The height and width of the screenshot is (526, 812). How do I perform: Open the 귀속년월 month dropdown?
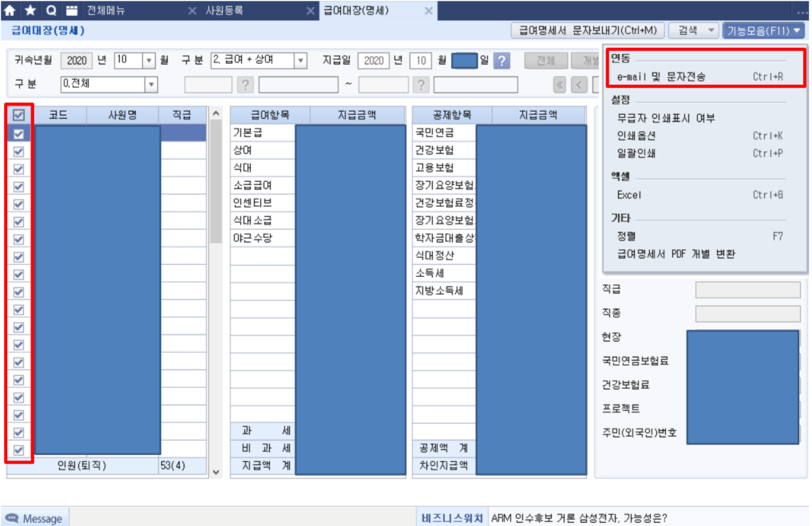149,61
